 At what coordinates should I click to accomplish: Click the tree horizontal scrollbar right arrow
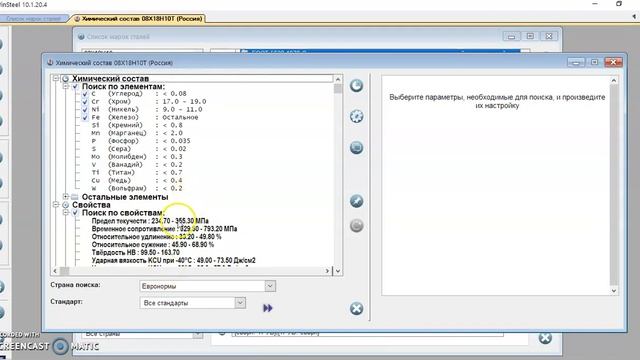(x=327, y=271)
